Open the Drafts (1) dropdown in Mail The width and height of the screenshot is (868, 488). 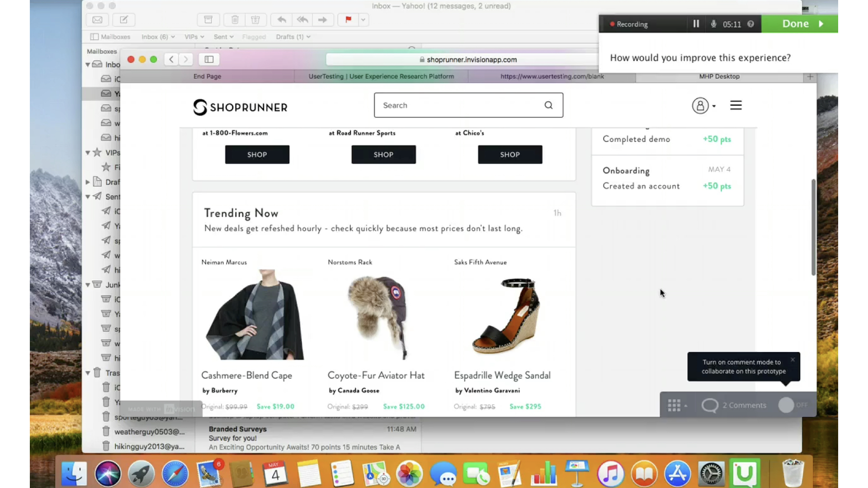coord(293,37)
